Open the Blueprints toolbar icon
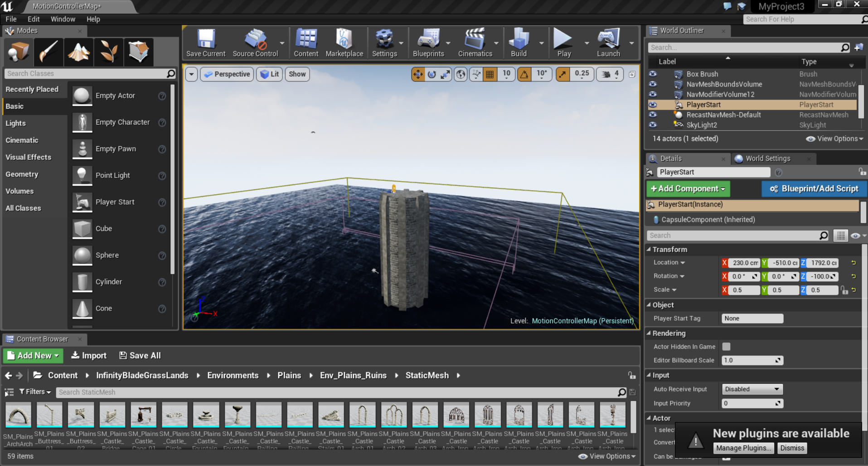Image resolution: width=868 pixels, height=466 pixels. click(428, 43)
